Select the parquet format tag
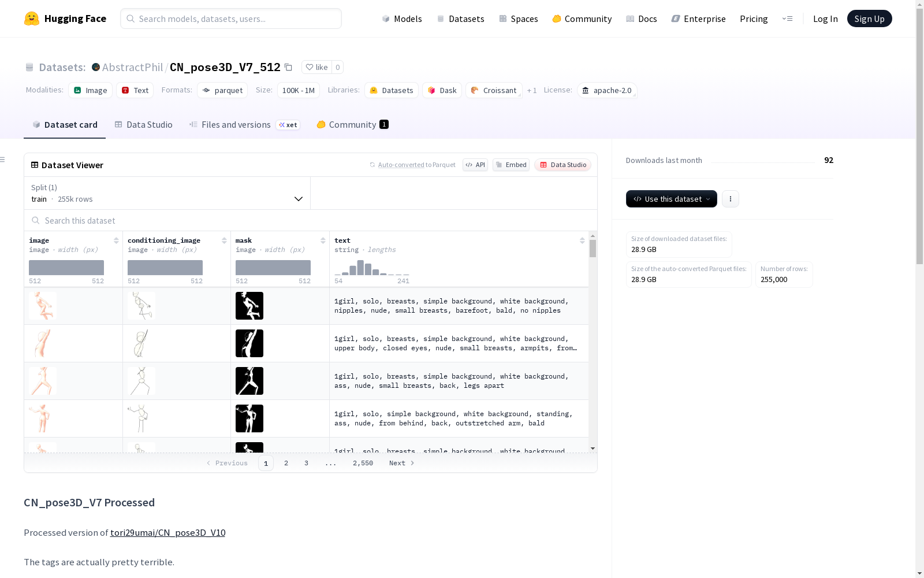 coord(222,90)
